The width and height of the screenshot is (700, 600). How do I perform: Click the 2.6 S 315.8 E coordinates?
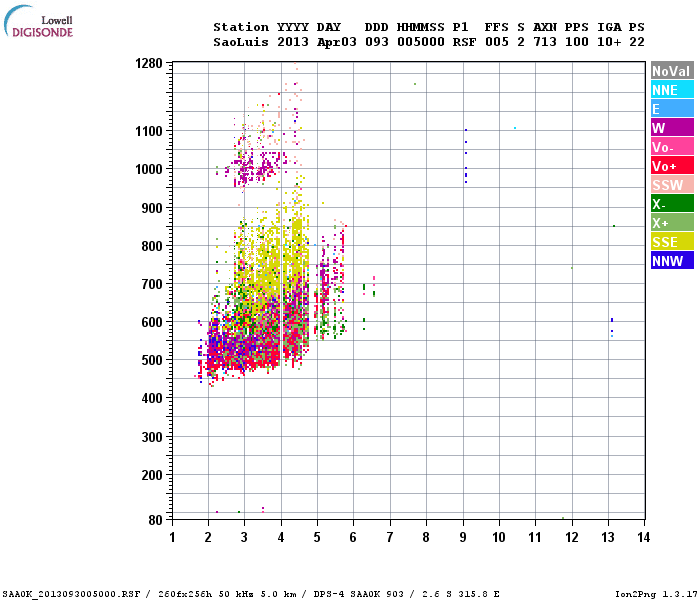click(x=461, y=594)
